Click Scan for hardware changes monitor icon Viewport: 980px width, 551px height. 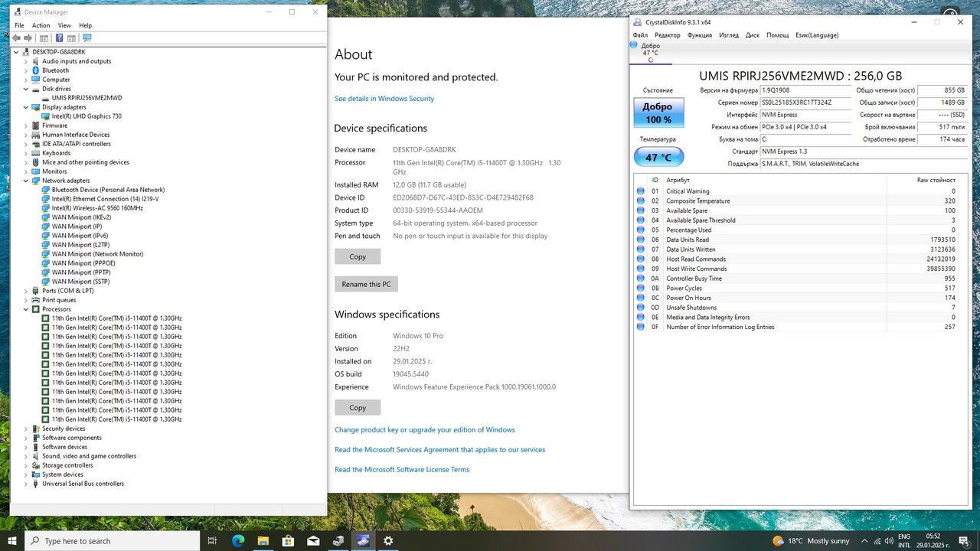pos(87,37)
